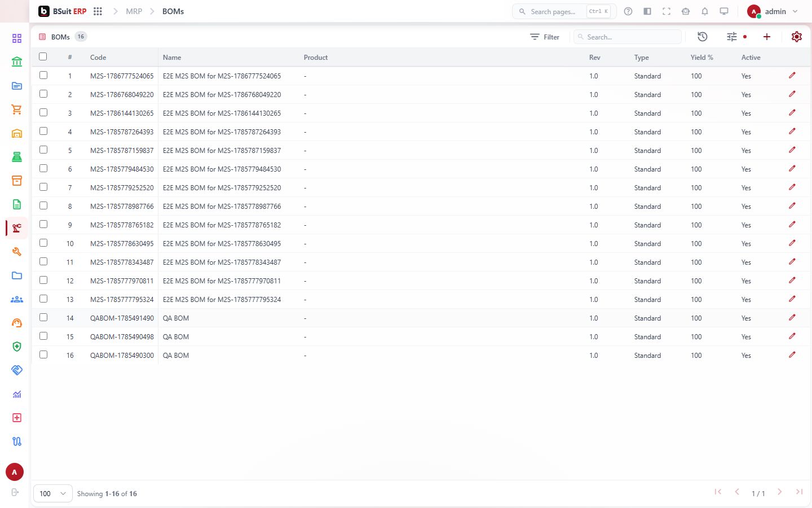Open the dashboard grid icon in sidebar
The width and height of the screenshot is (812, 508).
point(17,38)
